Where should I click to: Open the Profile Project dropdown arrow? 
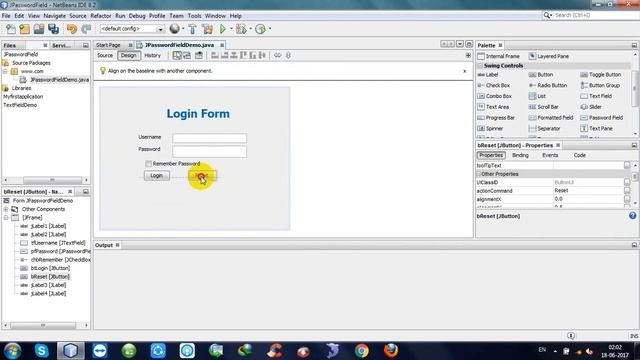270,29
